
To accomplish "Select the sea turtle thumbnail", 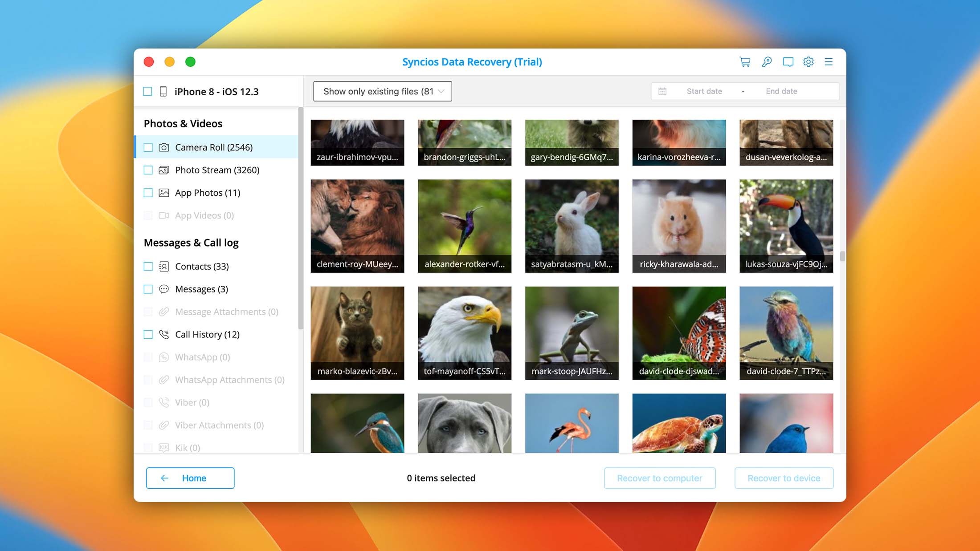I will (679, 423).
